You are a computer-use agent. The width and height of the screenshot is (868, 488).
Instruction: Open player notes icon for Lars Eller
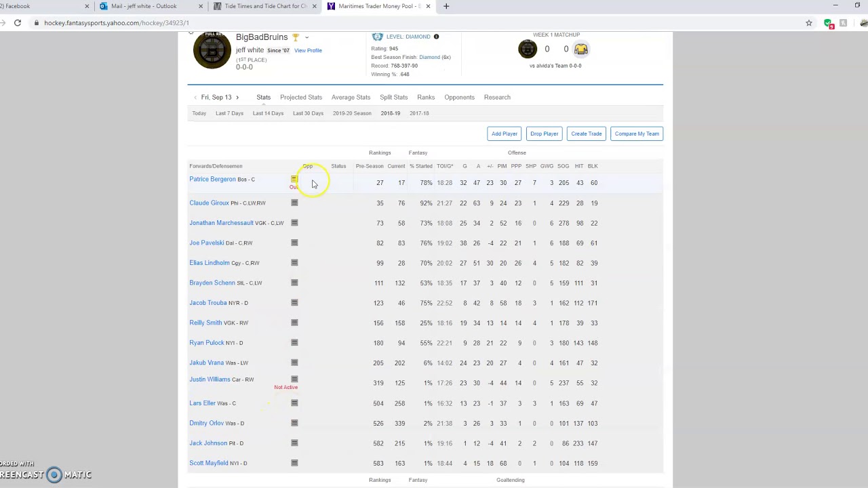point(294,403)
